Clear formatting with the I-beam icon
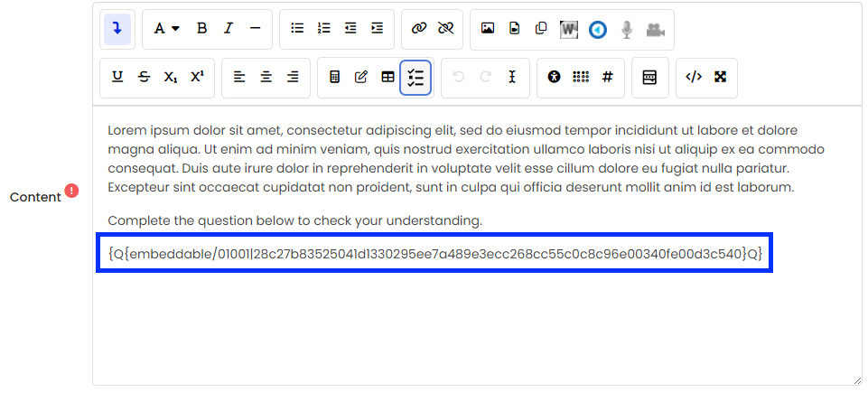Viewport: 868px width, 393px height. click(x=512, y=77)
